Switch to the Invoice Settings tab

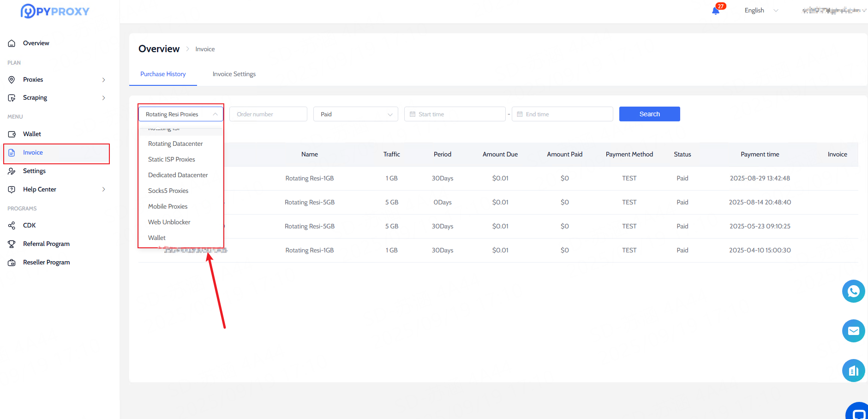point(234,74)
